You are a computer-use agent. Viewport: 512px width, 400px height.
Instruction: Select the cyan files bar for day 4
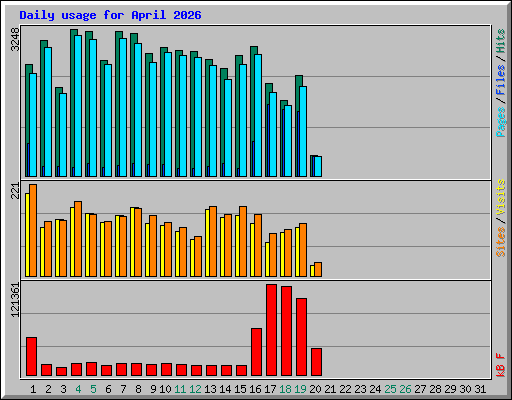(78, 106)
